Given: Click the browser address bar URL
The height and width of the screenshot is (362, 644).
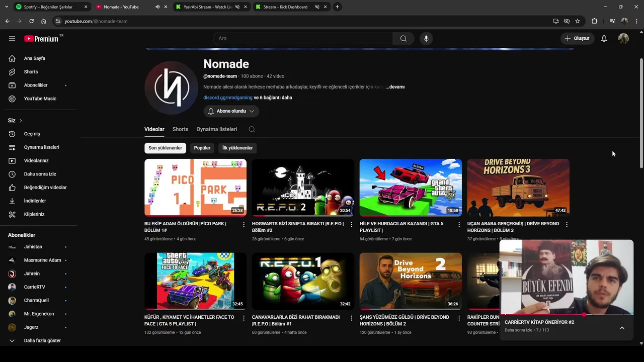Looking at the screenshot, I should tap(96, 21).
